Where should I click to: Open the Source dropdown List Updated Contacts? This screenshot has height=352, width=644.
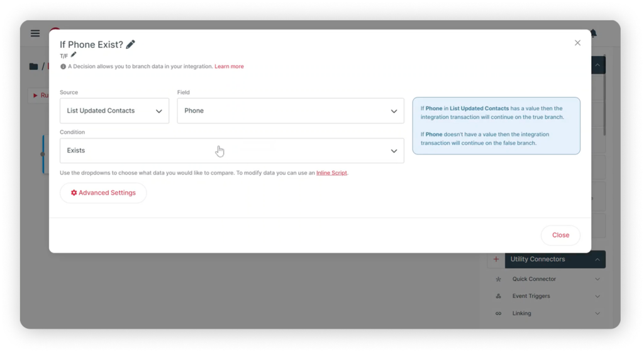click(114, 111)
